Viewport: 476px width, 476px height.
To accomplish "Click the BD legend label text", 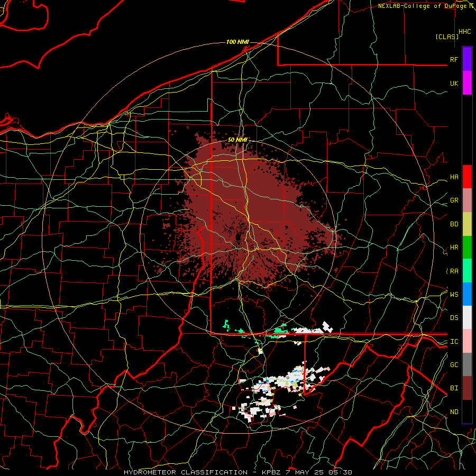I will click(454, 224).
